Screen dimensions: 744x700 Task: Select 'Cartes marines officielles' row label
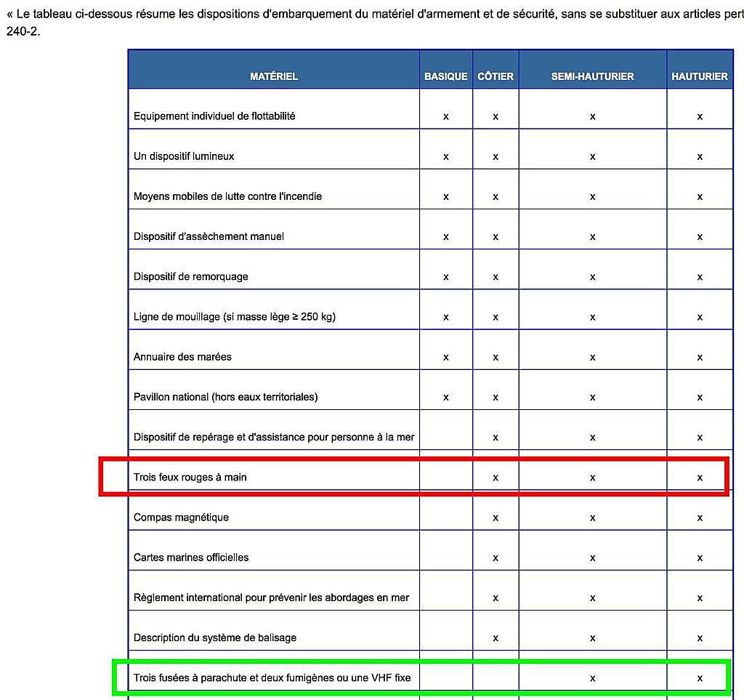coord(191,558)
